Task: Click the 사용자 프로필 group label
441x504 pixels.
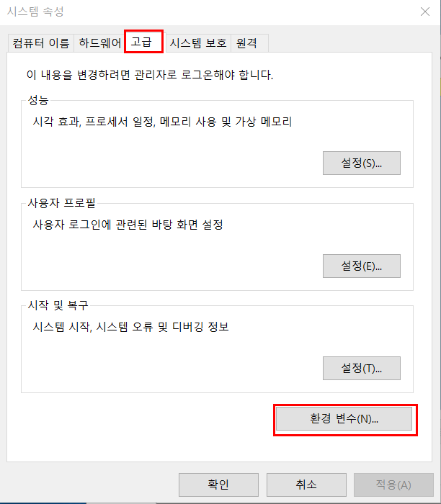Action: tap(62, 203)
